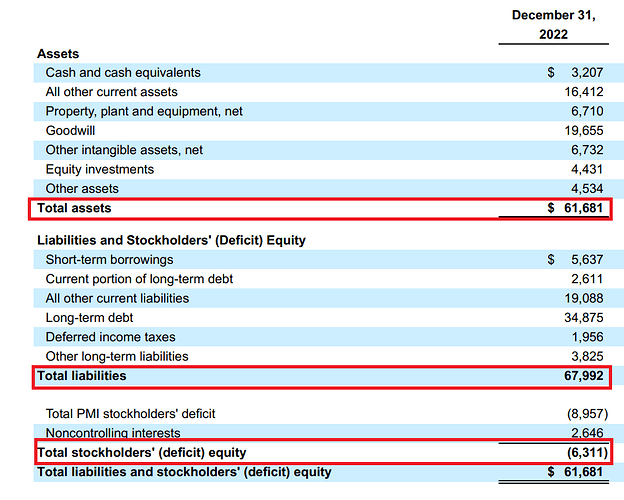Select the value 5,637

pos(587,260)
